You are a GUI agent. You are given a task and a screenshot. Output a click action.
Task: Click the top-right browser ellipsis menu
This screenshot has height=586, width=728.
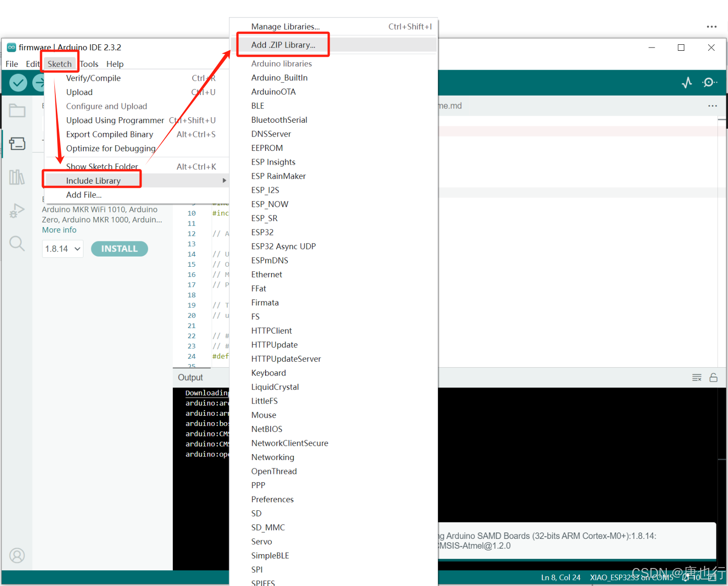712,27
